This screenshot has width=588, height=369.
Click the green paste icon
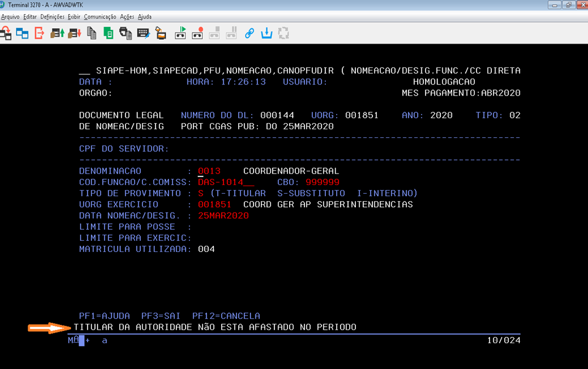click(x=108, y=33)
